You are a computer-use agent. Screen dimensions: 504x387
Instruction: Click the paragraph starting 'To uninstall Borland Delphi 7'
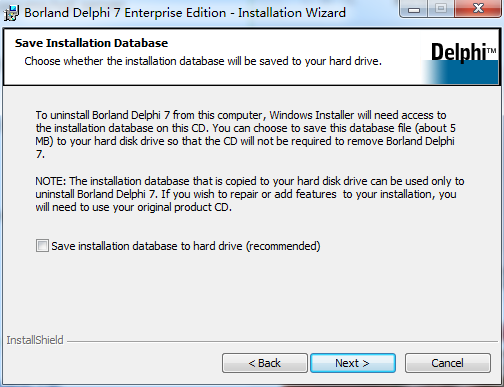[246, 135]
